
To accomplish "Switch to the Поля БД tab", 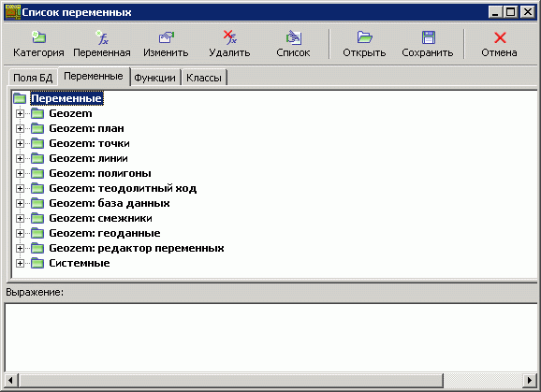I will [33, 78].
